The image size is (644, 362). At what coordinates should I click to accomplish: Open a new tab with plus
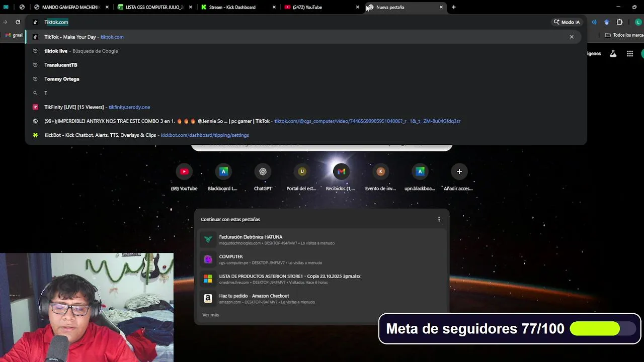pos(453,7)
